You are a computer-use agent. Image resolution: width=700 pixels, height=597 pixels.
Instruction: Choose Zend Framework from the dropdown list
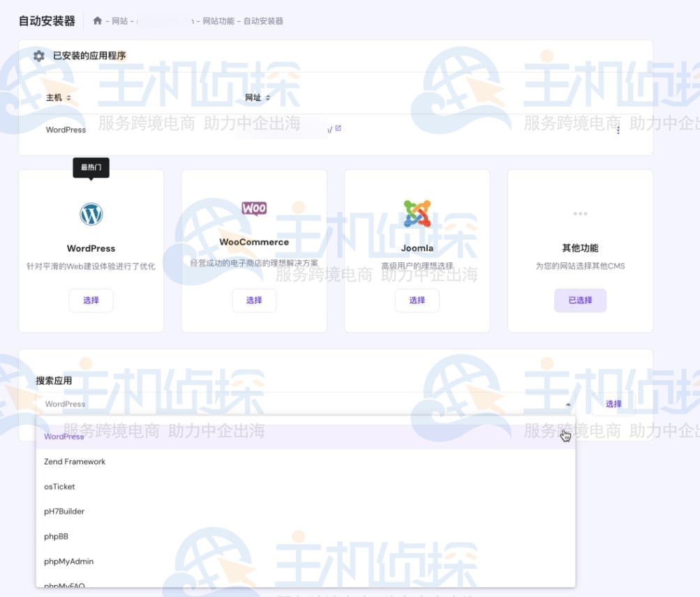click(x=306, y=462)
